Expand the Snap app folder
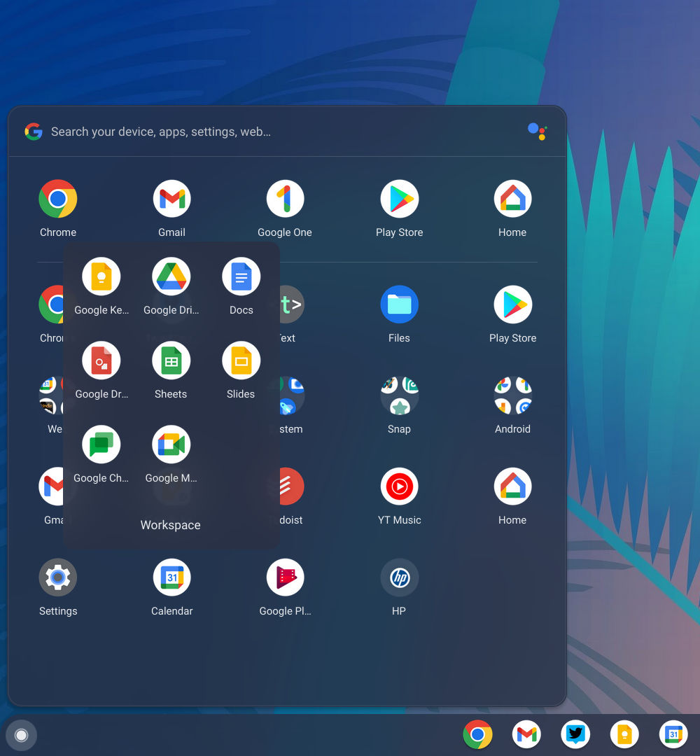The width and height of the screenshot is (700, 756). [x=399, y=396]
